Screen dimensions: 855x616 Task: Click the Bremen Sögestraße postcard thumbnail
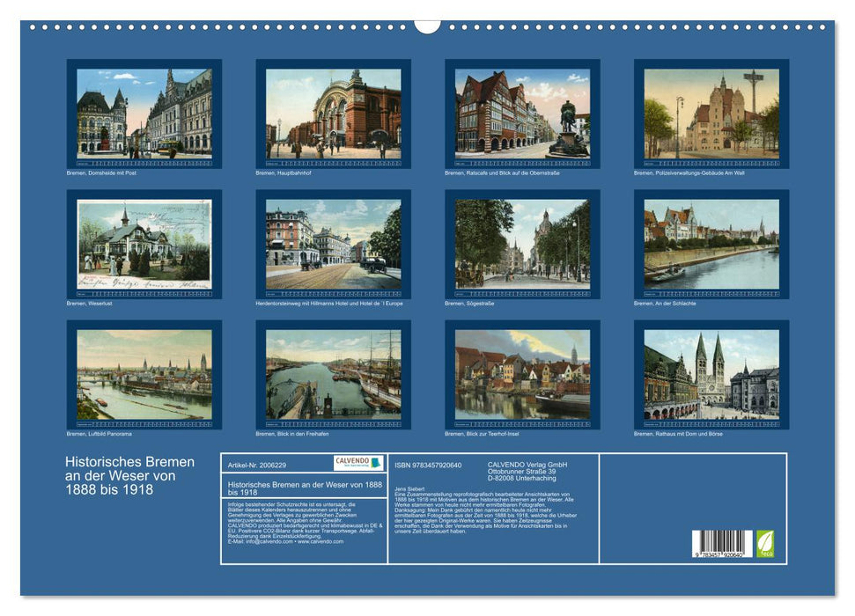(x=524, y=244)
